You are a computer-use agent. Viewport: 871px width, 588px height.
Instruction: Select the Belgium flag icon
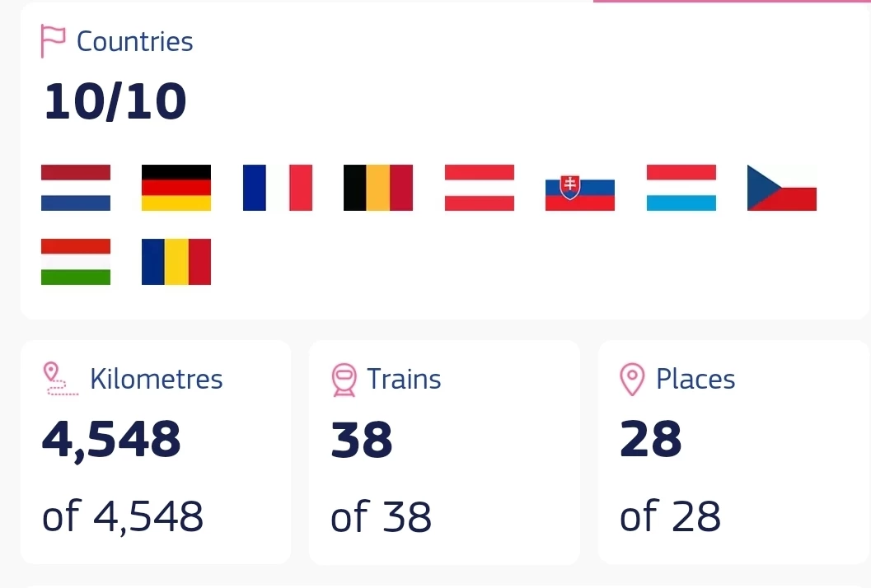tap(378, 188)
